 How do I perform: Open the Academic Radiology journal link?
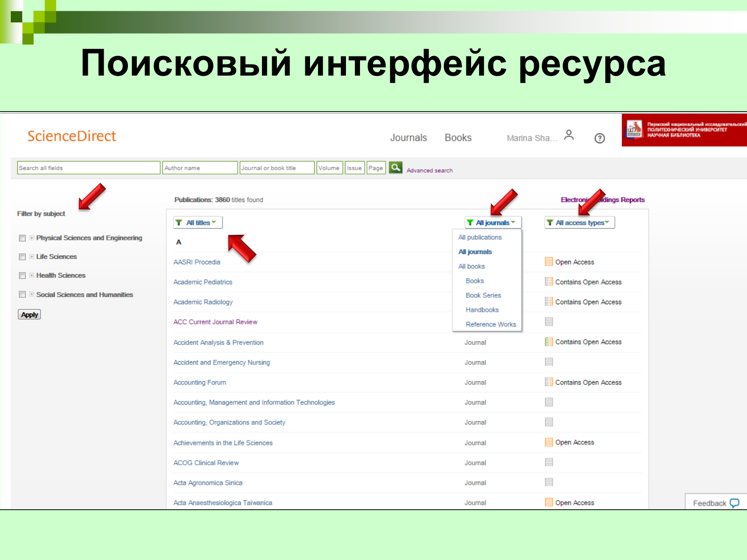point(203,302)
